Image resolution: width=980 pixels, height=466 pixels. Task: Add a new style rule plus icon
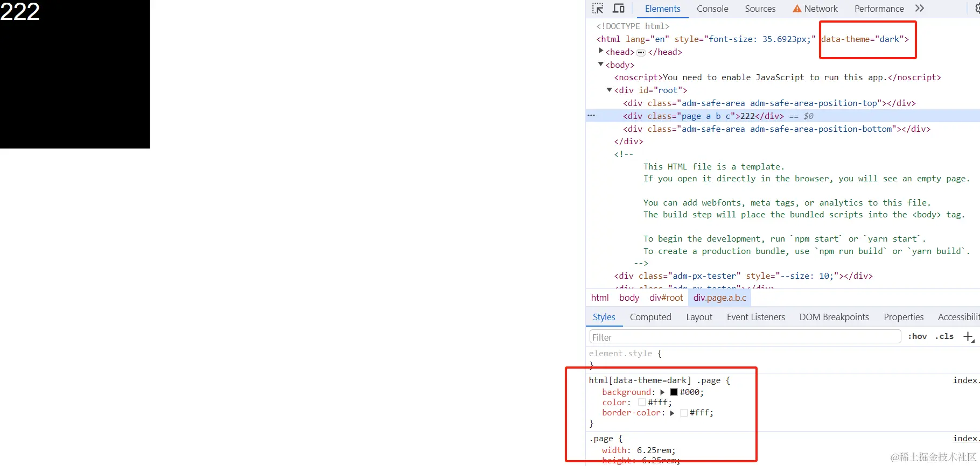(x=968, y=337)
